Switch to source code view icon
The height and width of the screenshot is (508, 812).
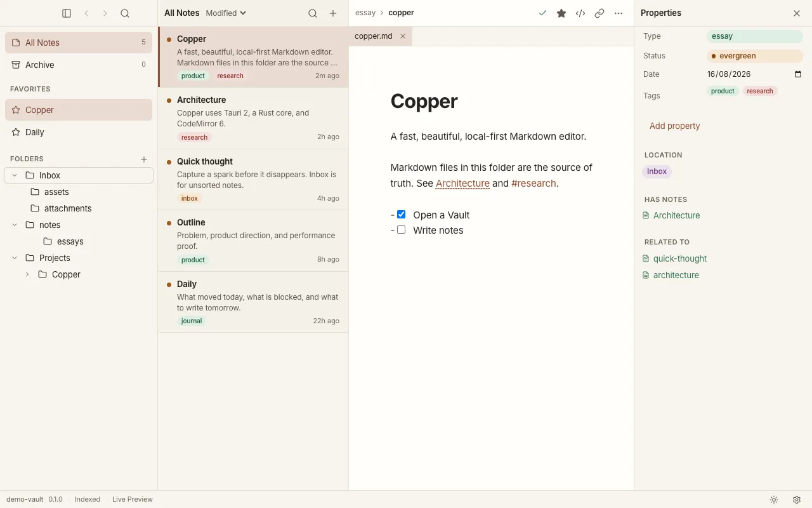point(580,13)
